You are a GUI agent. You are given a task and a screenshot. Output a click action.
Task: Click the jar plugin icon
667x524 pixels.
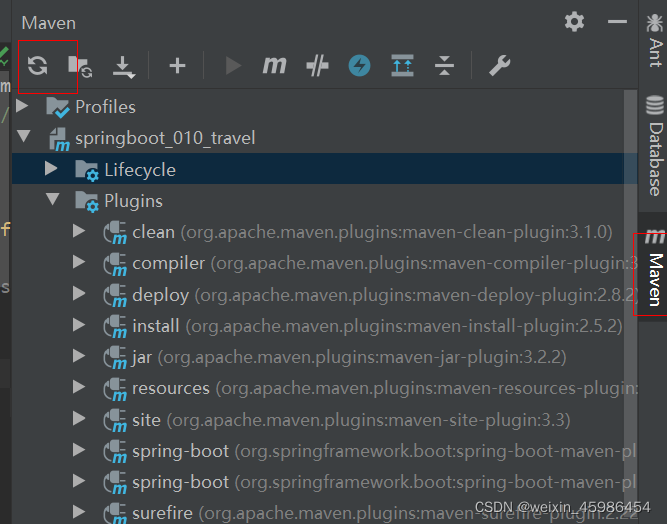115,358
